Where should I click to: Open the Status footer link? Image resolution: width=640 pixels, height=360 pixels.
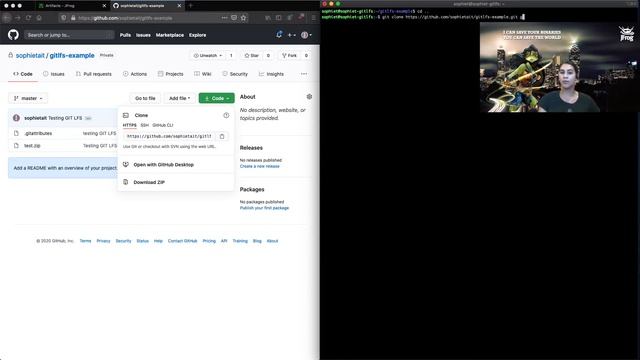tap(142, 241)
